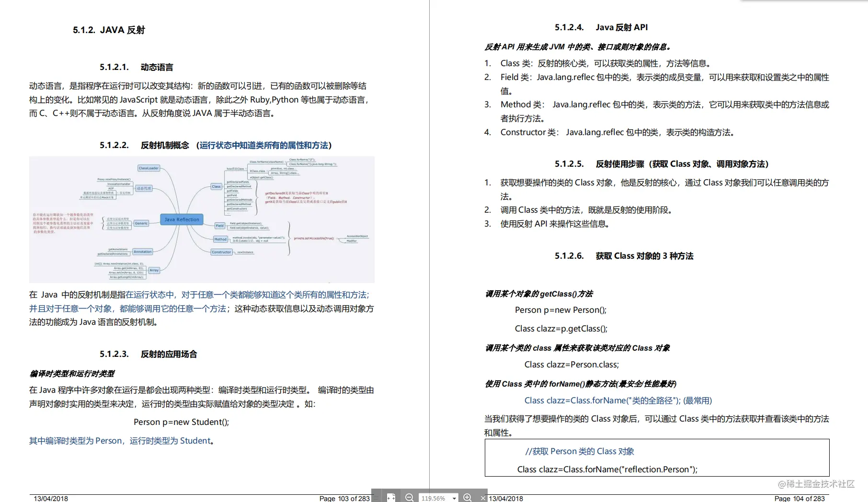Click the Method node in the mind map
Screen dimensions: 868x502
220,239
